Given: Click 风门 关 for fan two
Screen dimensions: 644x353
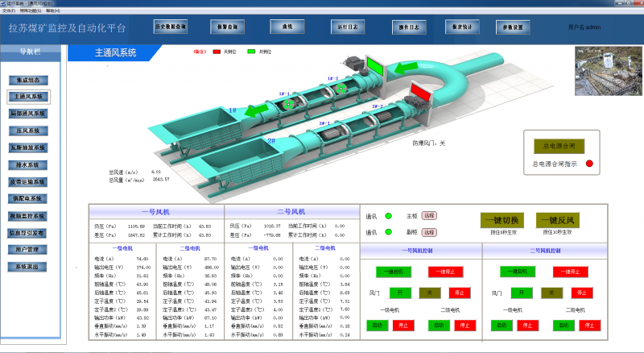Looking at the screenshot, I should point(551,293).
